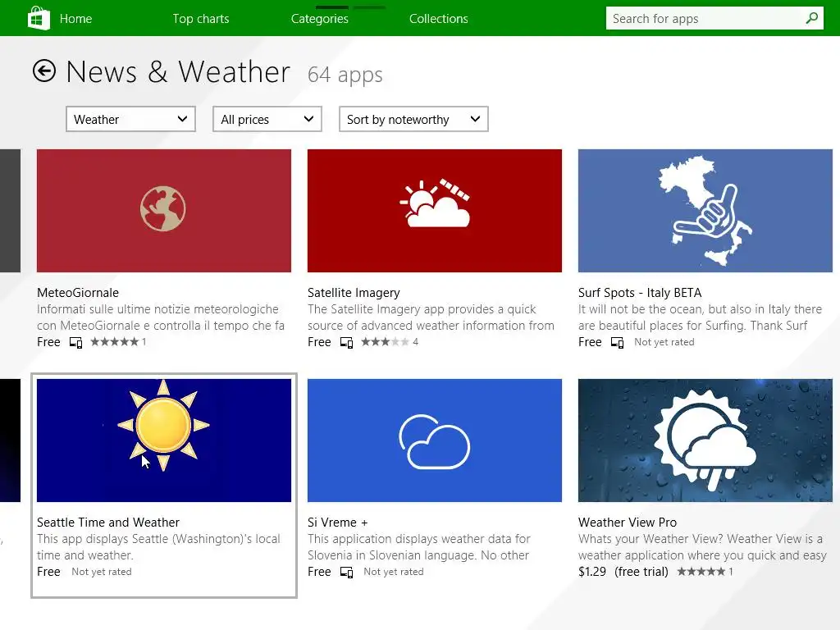Open the Sort by noteworthy dropdown

point(413,119)
